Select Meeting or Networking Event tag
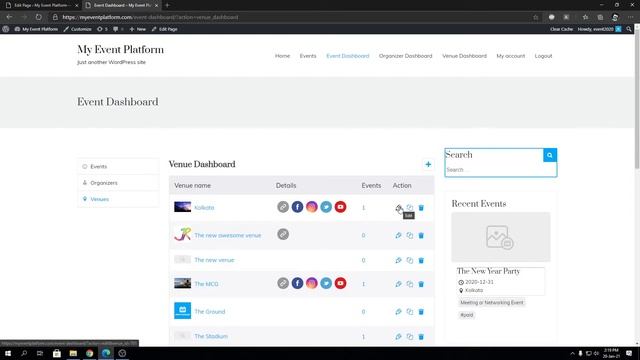640x360 pixels. [491, 303]
